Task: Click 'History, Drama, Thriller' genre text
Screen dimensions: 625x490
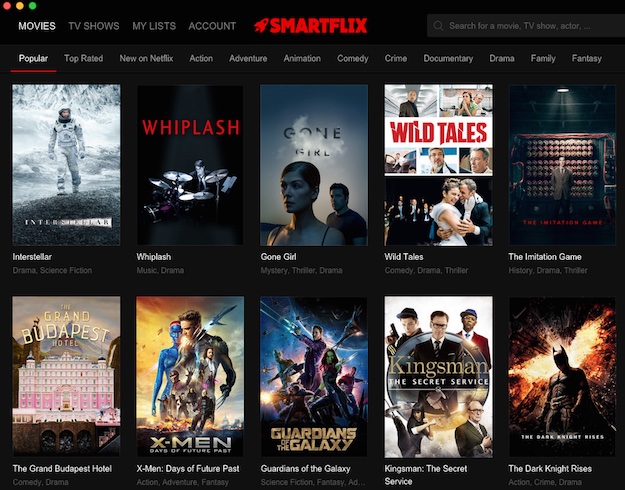Action: pyautogui.click(x=548, y=270)
